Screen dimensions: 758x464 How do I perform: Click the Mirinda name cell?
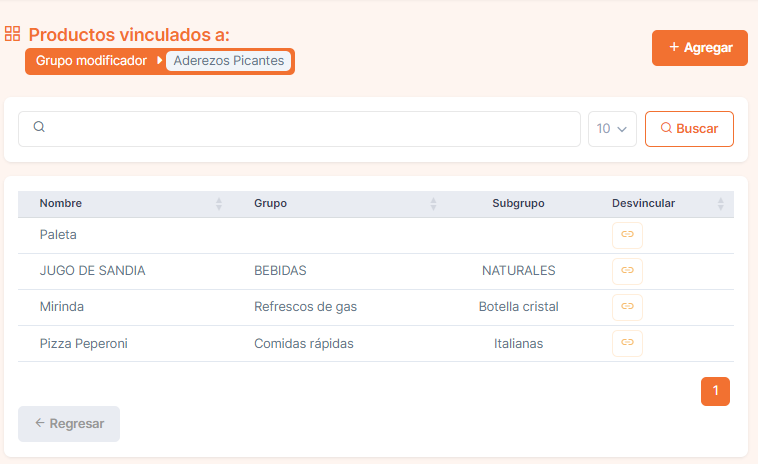pos(62,307)
